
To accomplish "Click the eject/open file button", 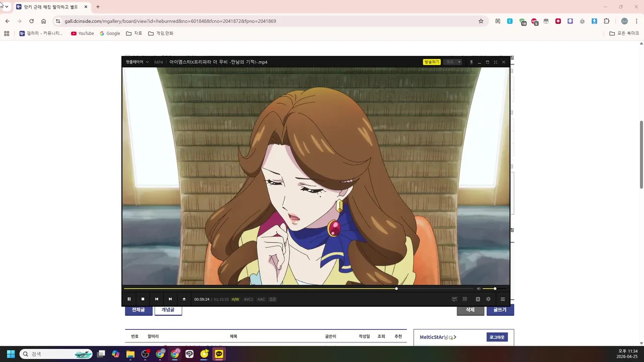I will click(x=184, y=299).
